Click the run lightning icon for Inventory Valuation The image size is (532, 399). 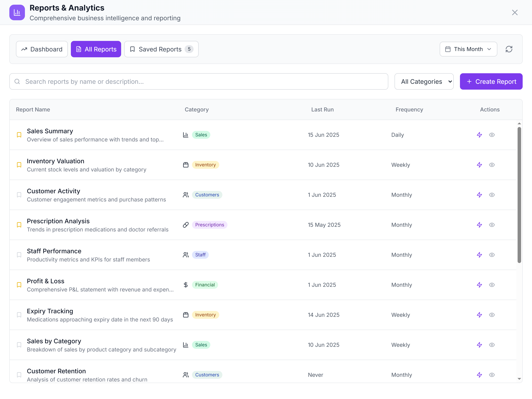click(x=479, y=165)
